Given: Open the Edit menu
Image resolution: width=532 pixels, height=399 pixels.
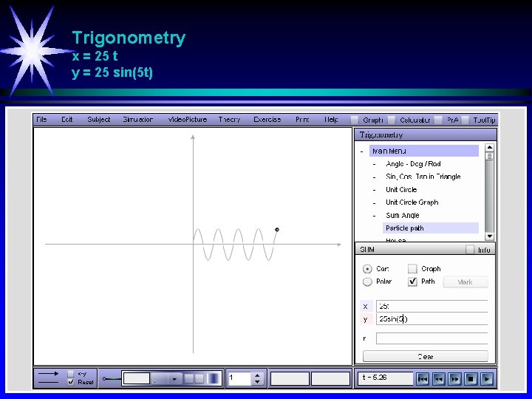Looking at the screenshot, I should point(66,120).
